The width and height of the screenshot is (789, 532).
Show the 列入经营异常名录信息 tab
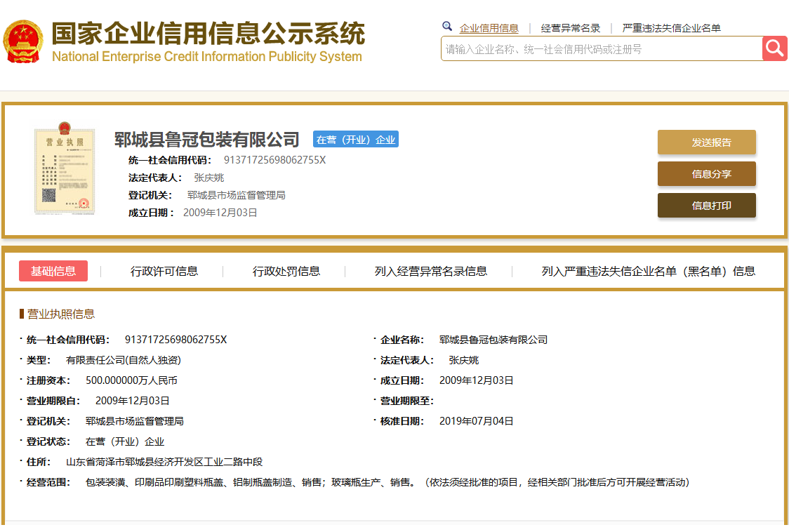tap(430, 271)
